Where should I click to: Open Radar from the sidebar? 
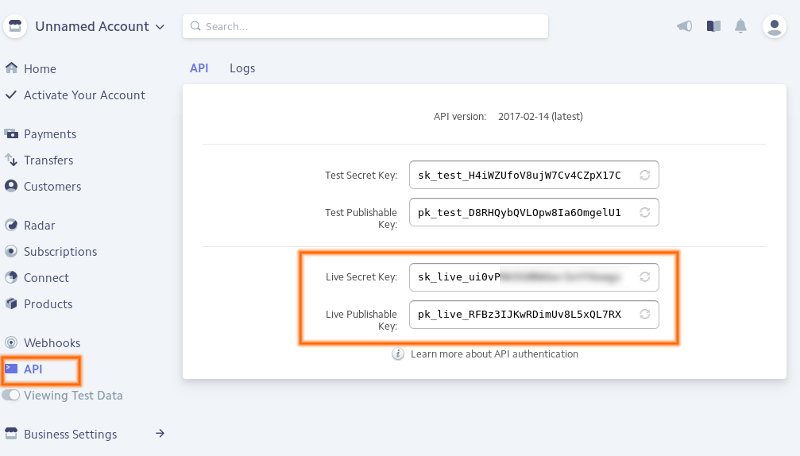[x=40, y=226]
